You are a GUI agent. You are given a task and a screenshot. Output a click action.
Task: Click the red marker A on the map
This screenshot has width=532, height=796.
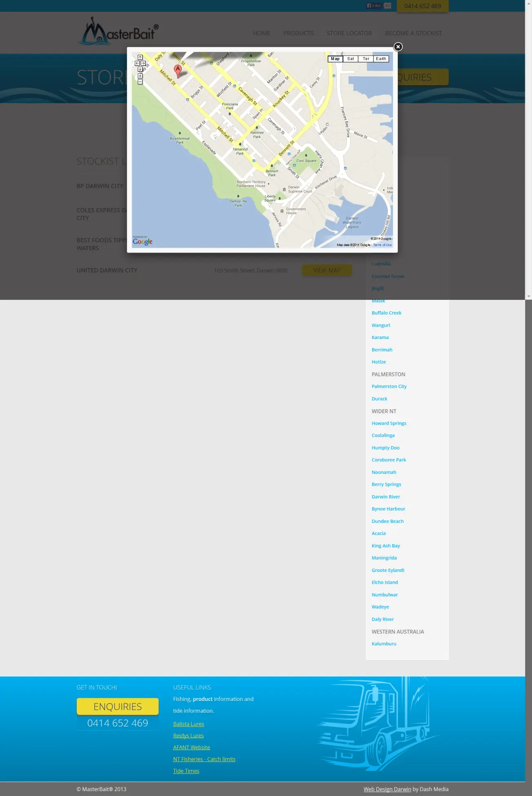click(178, 70)
